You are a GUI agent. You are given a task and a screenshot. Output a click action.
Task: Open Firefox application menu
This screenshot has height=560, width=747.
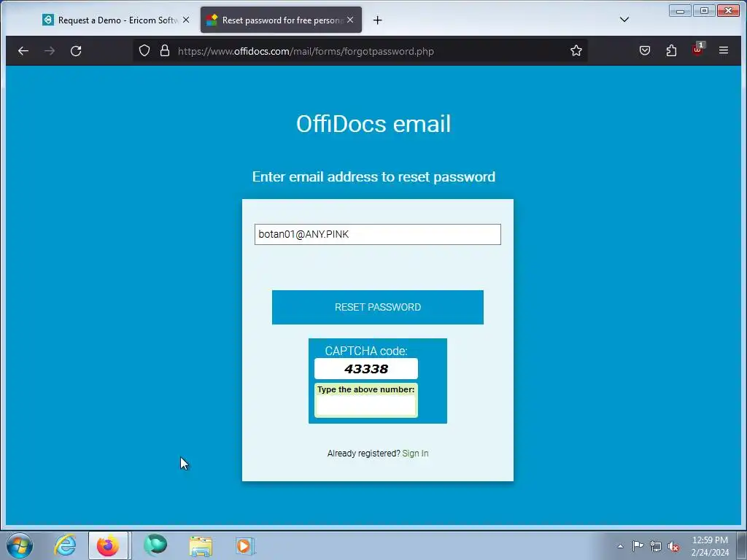click(x=723, y=50)
